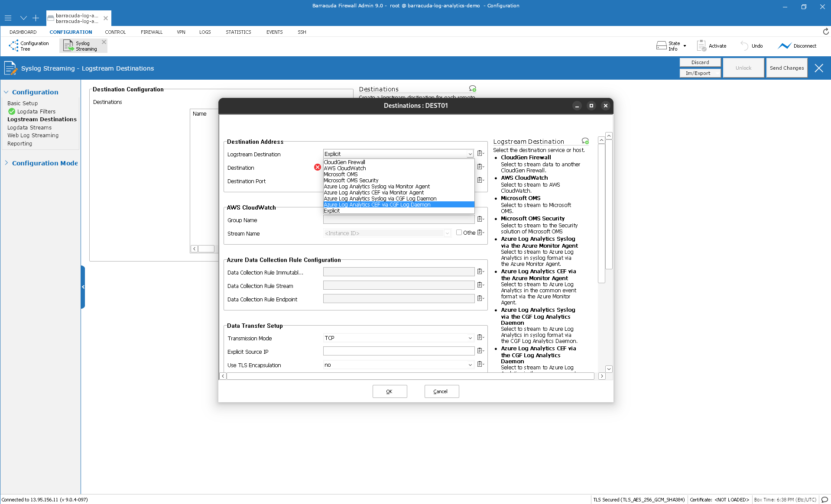Open options icon for Transmission Mode
Image resolution: width=831 pixels, height=504 pixels.
480,337
